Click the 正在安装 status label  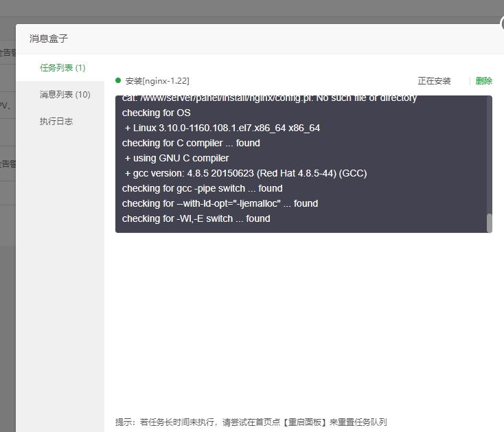pos(434,80)
